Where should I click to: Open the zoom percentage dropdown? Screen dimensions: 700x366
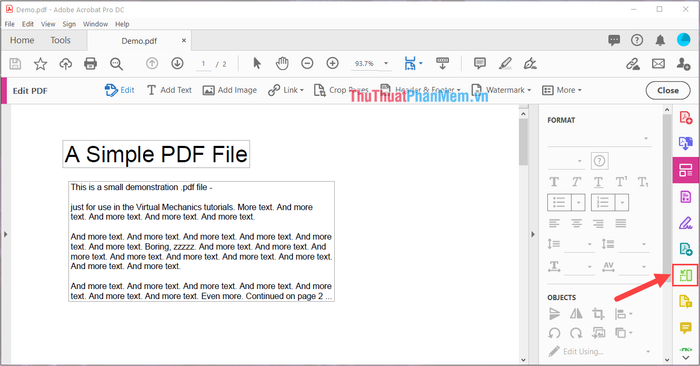[x=386, y=63]
